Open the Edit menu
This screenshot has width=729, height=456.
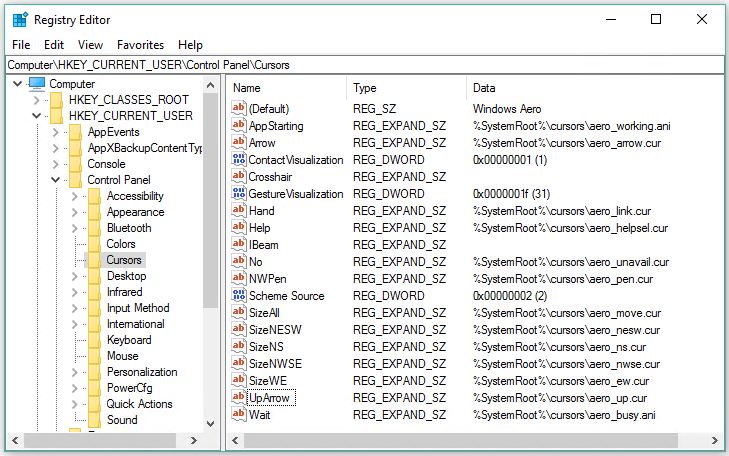click(x=54, y=45)
